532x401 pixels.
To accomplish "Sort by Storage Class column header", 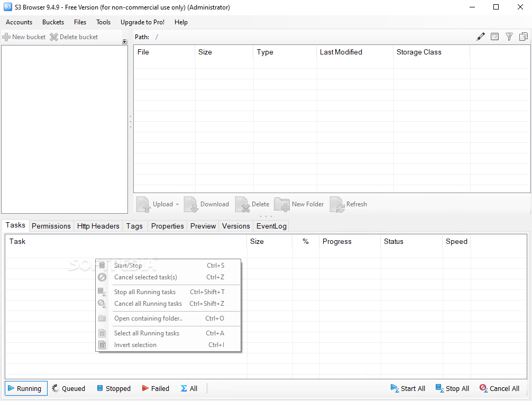I will coord(432,52).
